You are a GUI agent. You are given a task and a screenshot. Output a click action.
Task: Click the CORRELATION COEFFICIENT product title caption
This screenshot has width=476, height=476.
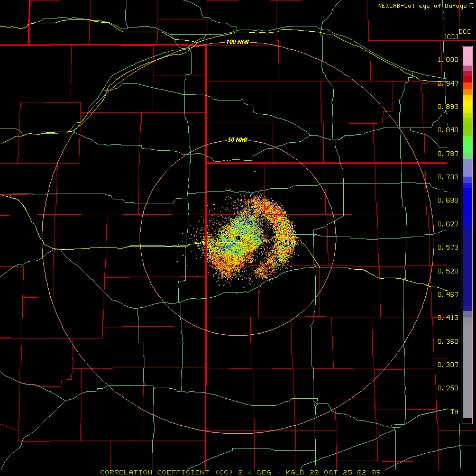(x=154, y=472)
